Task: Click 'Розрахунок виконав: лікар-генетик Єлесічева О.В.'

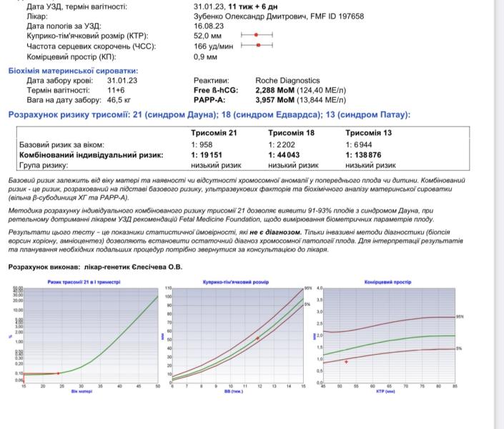Action: pyautogui.click(x=95, y=267)
